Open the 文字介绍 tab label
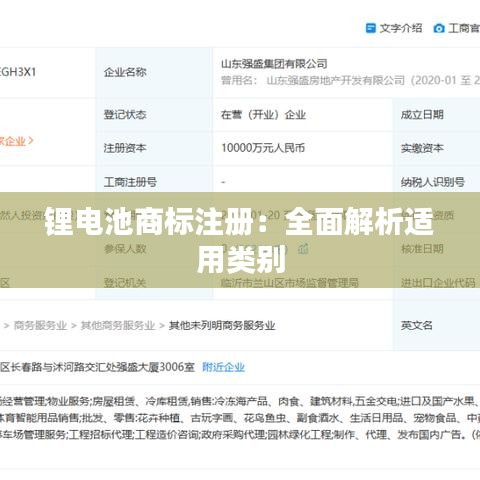This screenshot has height=480, width=480. [x=401, y=28]
